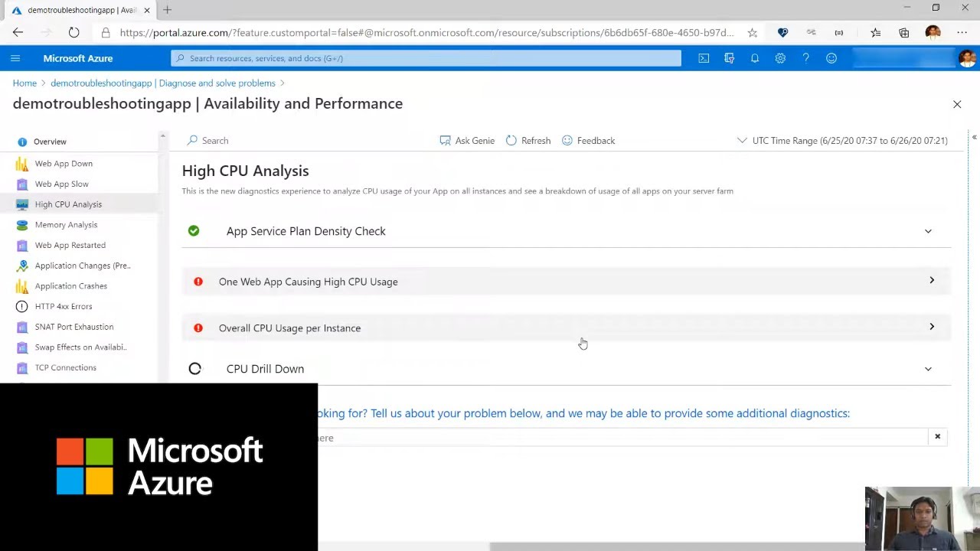
Task: Click the High CPU Analysis heading
Action: pyautogui.click(x=245, y=171)
